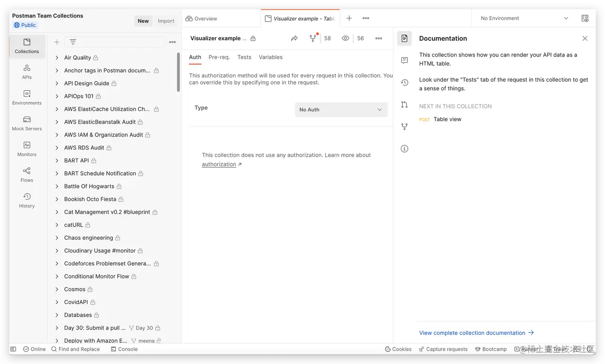The height and width of the screenshot is (364, 605).
Task: Expand the Cosmos collection
Action: [x=57, y=289]
